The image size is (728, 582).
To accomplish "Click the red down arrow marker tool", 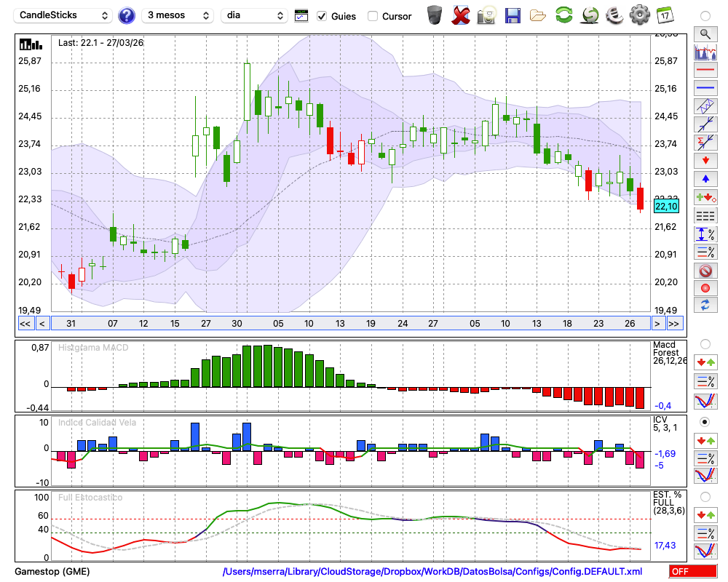I will 705,160.
